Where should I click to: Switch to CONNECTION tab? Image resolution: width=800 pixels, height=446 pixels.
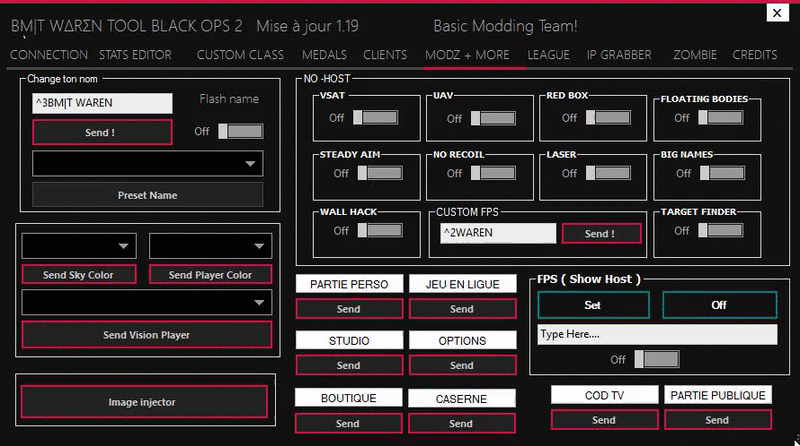(x=49, y=55)
